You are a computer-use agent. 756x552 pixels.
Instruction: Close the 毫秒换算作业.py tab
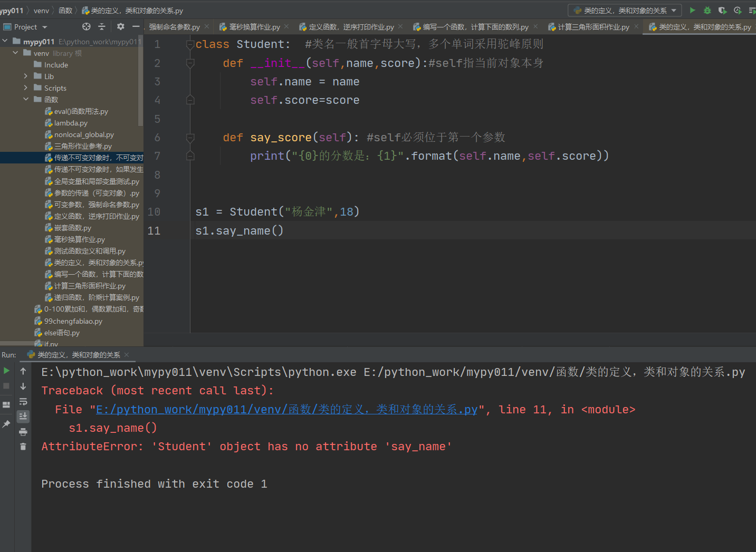coord(286,26)
